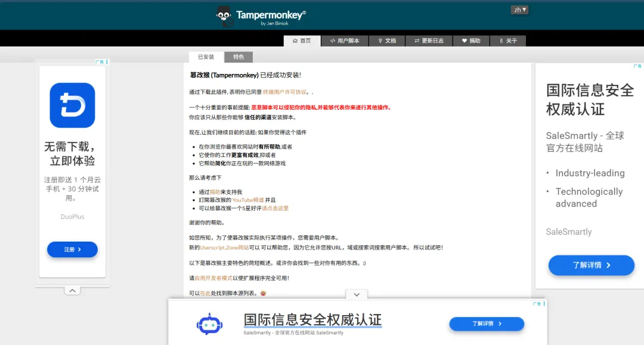Open the 用户脚本 userscripts tab
The width and height of the screenshot is (644, 345).
point(345,41)
